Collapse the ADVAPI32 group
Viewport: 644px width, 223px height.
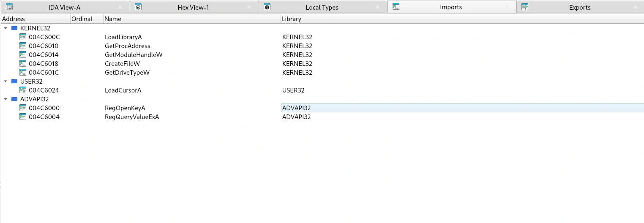(x=5, y=99)
